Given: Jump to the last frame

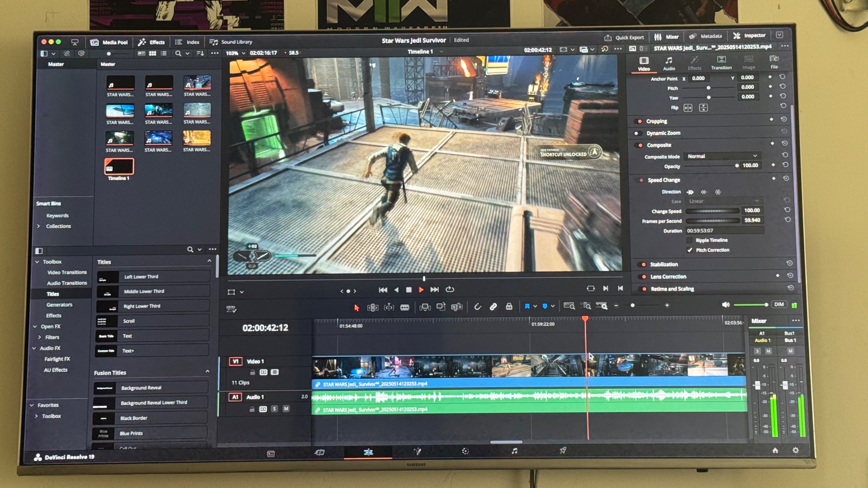Looking at the screenshot, I should point(435,289).
